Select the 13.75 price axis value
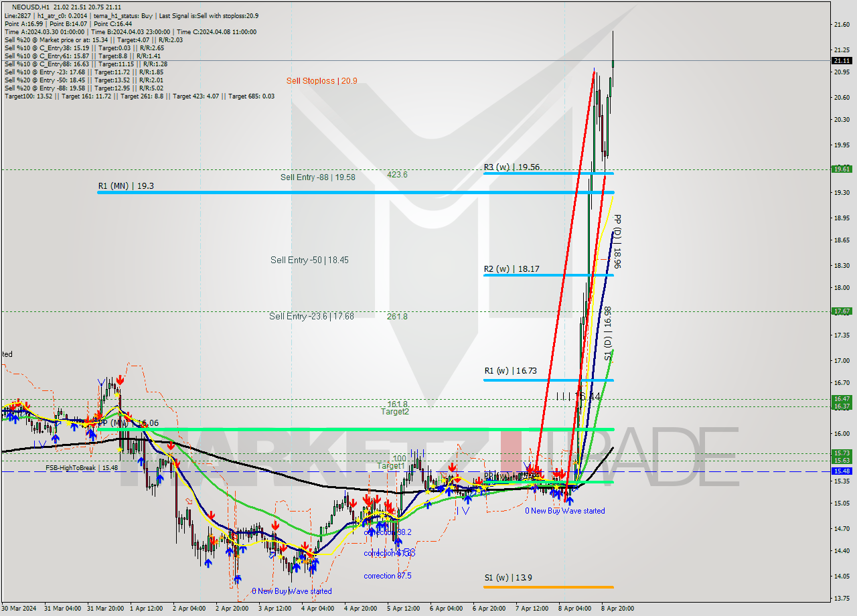The height and width of the screenshot is (616, 857). point(842,598)
